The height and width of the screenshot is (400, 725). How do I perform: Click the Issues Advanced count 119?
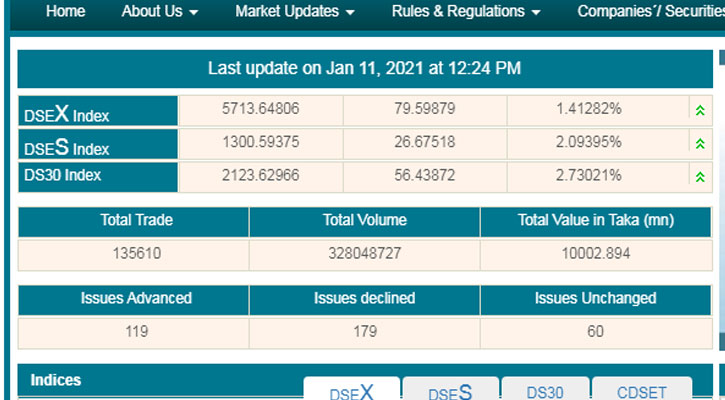click(133, 332)
